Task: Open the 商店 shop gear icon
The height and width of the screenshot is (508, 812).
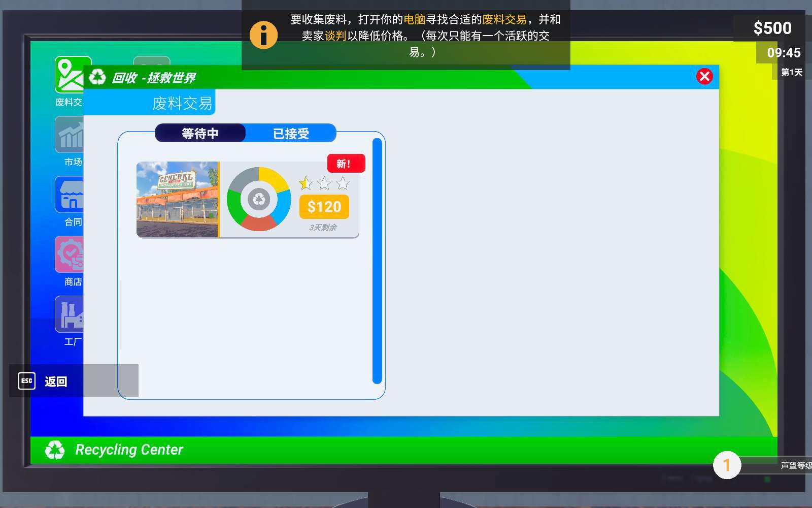Action: tap(70, 255)
